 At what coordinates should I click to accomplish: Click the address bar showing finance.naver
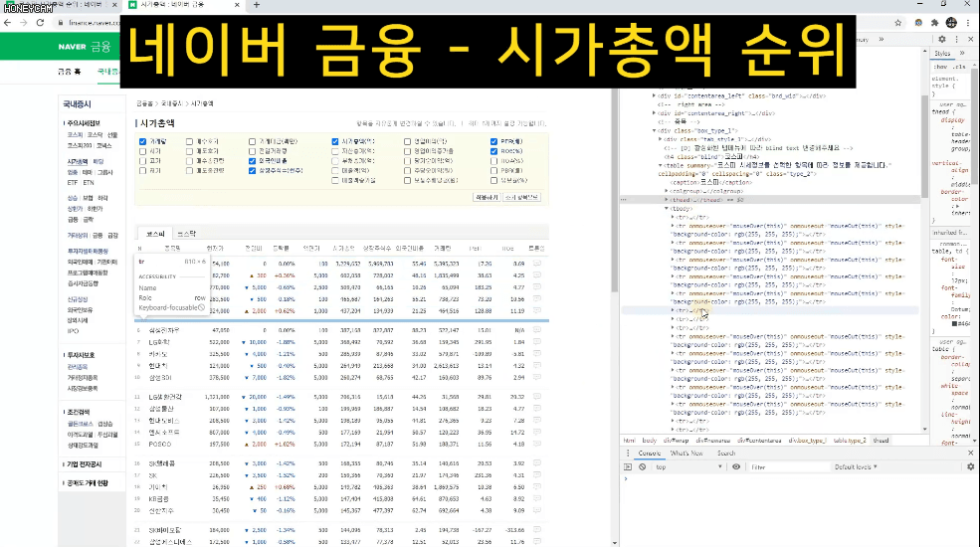(94, 23)
